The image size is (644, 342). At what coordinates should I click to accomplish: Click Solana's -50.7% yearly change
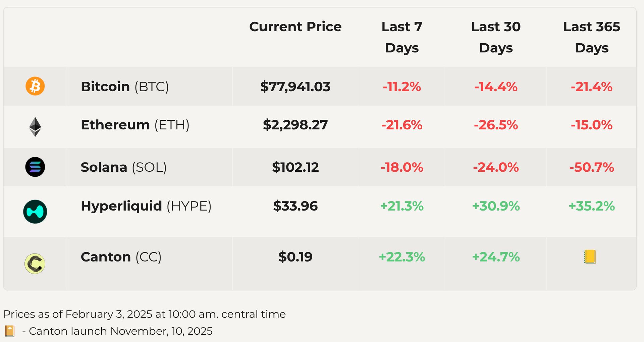(592, 167)
